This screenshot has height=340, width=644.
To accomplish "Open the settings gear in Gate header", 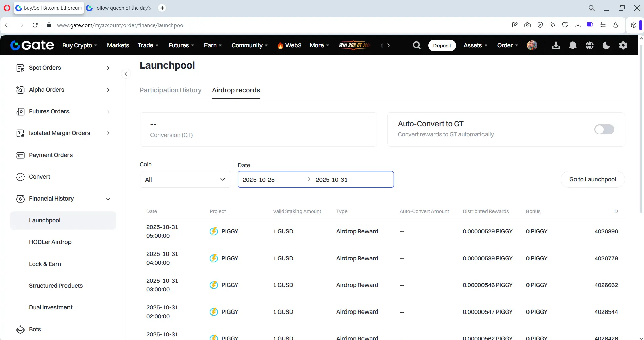I will [623, 45].
